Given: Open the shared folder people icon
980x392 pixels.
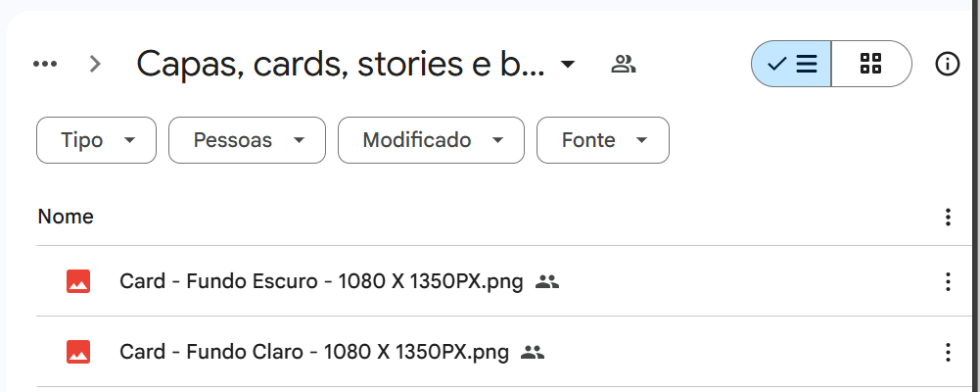Looking at the screenshot, I should (x=623, y=65).
